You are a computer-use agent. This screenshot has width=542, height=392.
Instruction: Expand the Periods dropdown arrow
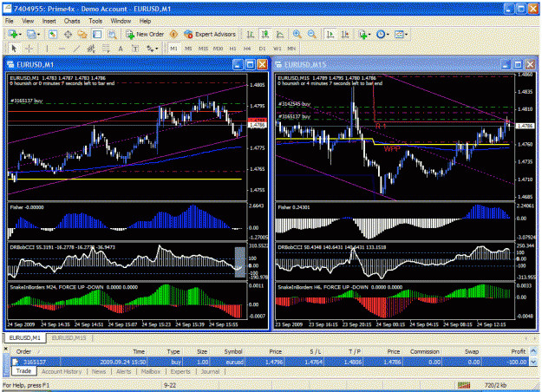(388, 35)
